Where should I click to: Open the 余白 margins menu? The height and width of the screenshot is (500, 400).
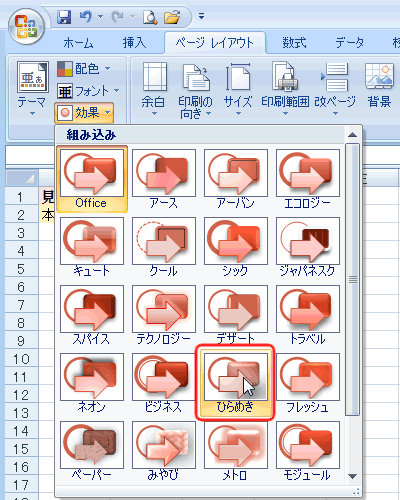pos(154,89)
